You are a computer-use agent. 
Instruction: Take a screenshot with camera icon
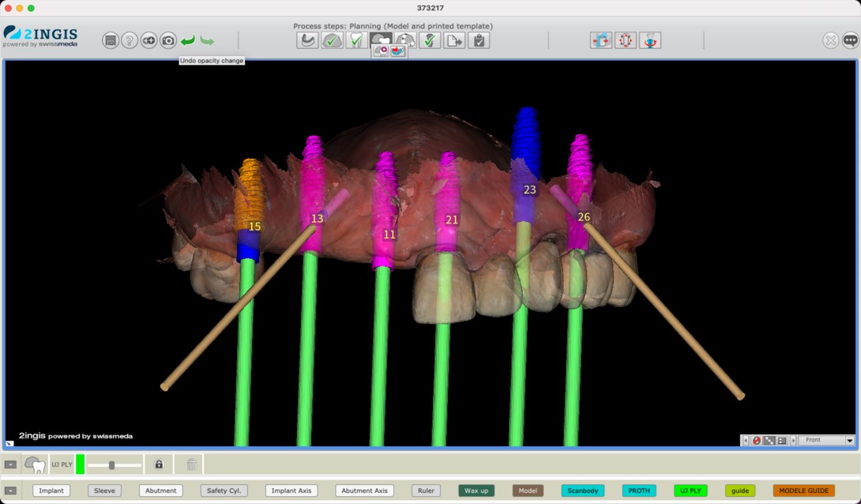coord(168,40)
